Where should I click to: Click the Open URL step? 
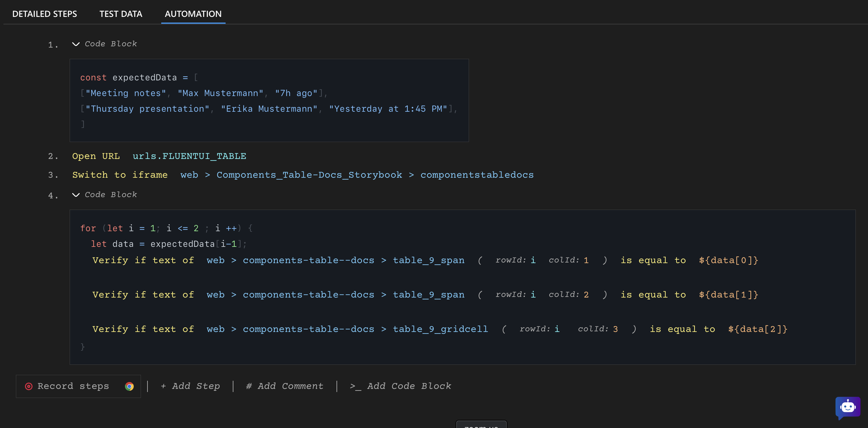tap(96, 156)
